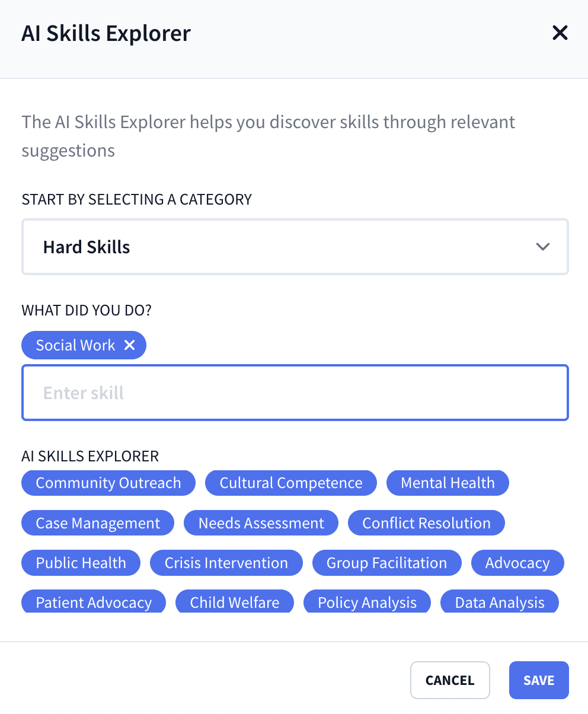
Task: Select the Child Welfare skill
Action: click(x=234, y=602)
